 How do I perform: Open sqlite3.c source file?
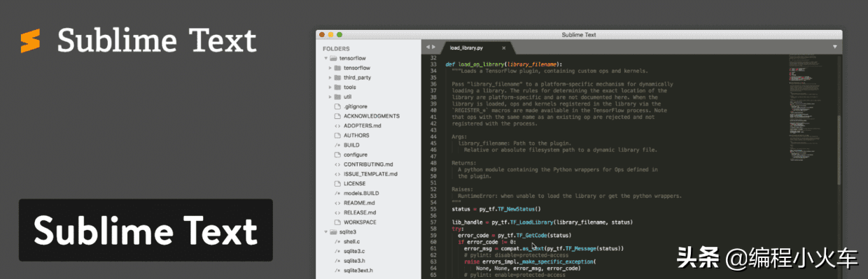point(354,251)
